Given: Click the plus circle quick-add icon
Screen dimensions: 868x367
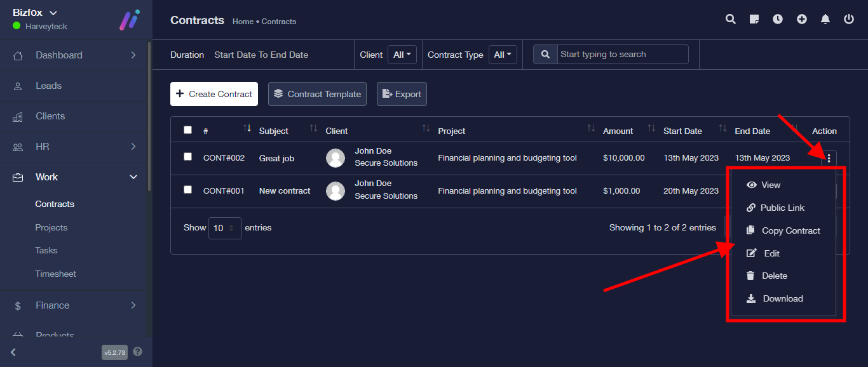Looking at the screenshot, I should click(x=802, y=20).
